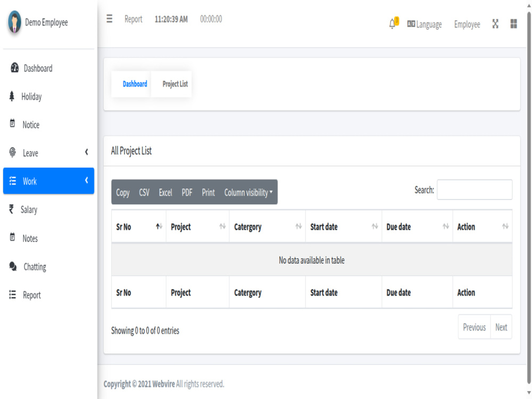Image resolution: width=532 pixels, height=399 pixels.
Task: Go to Previous page of table
Action: pyautogui.click(x=475, y=327)
